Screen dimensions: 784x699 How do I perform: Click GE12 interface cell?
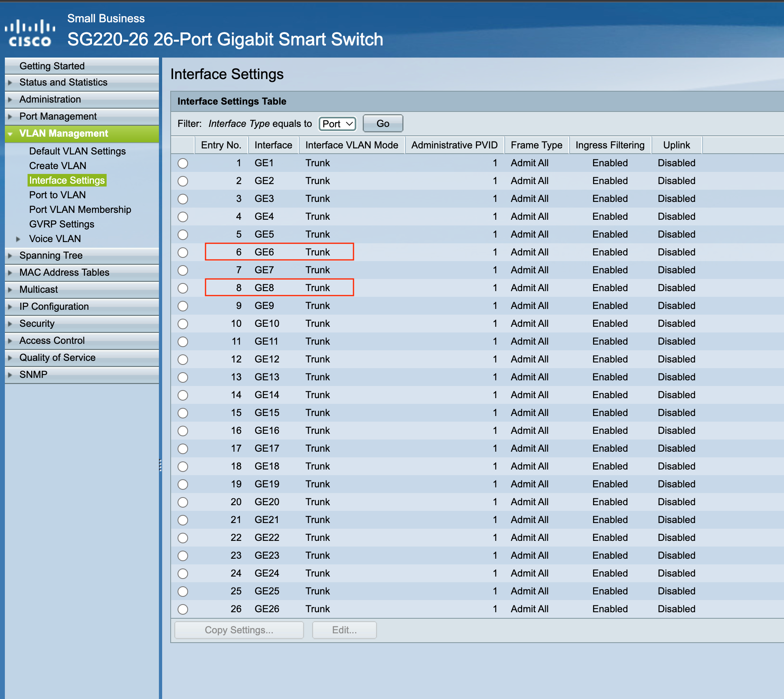(267, 359)
